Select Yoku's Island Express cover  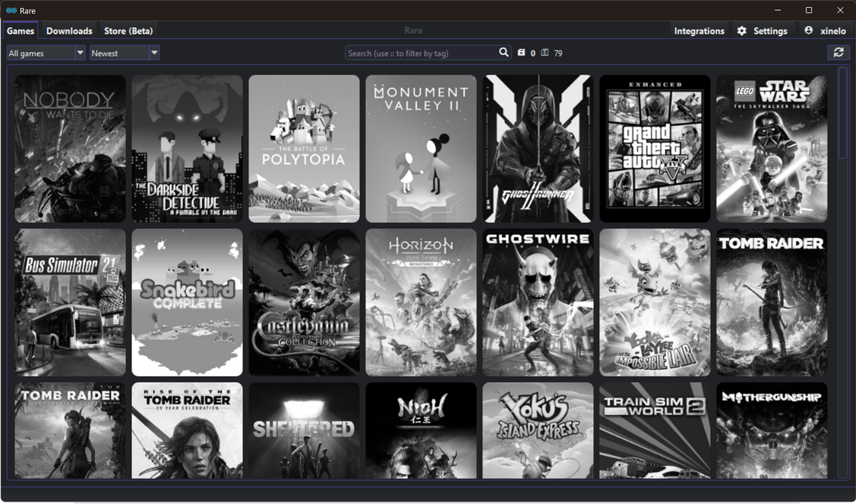(538, 430)
